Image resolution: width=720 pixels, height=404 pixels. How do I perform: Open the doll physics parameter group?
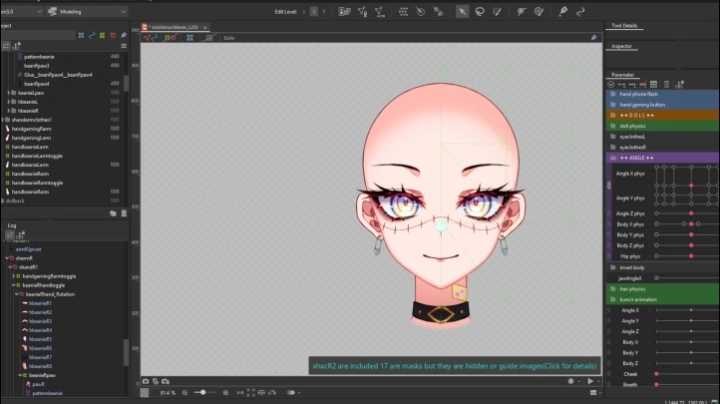pos(663,126)
